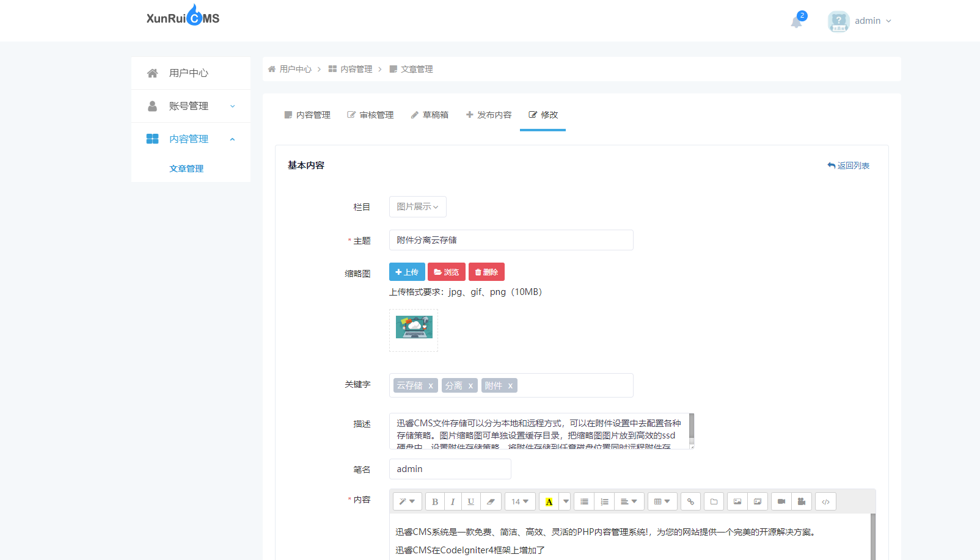Click the uploaded thumbnail image

point(414,327)
